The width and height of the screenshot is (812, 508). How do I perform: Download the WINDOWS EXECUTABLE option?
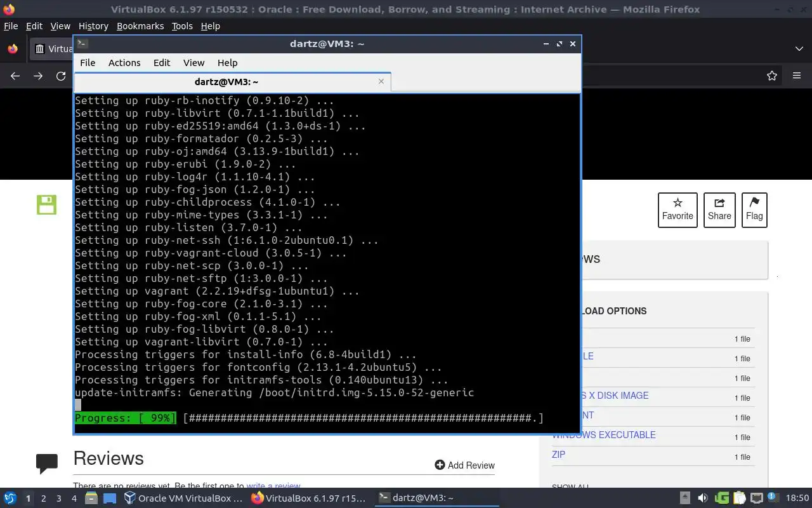click(x=603, y=435)
